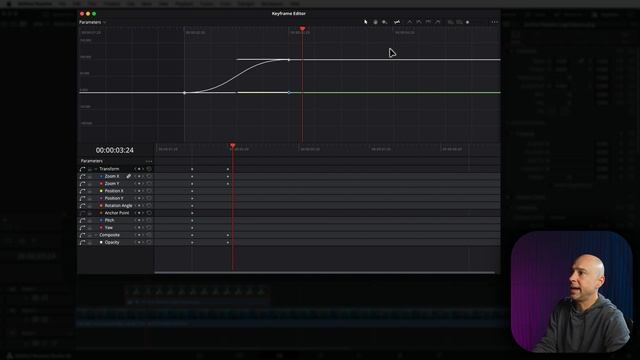Go to previous keyframe on Zoom X row
Image resolution: width=640 pixels, height=360 pixels.
135,176
